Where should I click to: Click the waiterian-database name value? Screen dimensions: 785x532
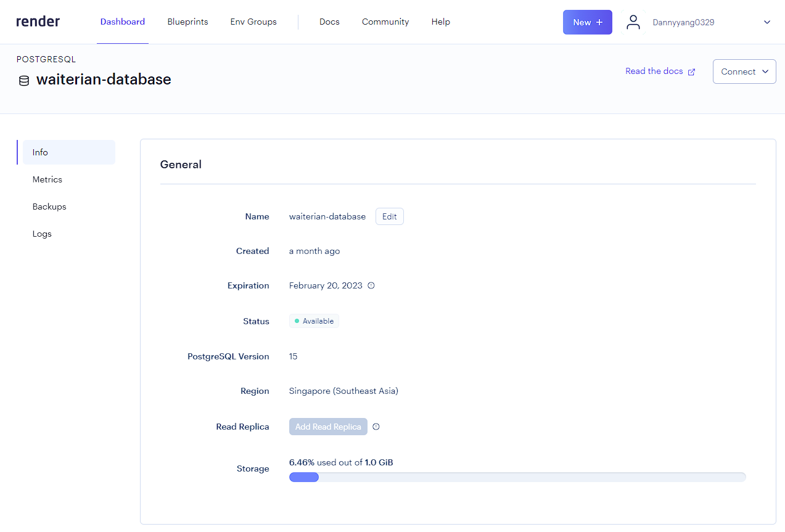327,216
